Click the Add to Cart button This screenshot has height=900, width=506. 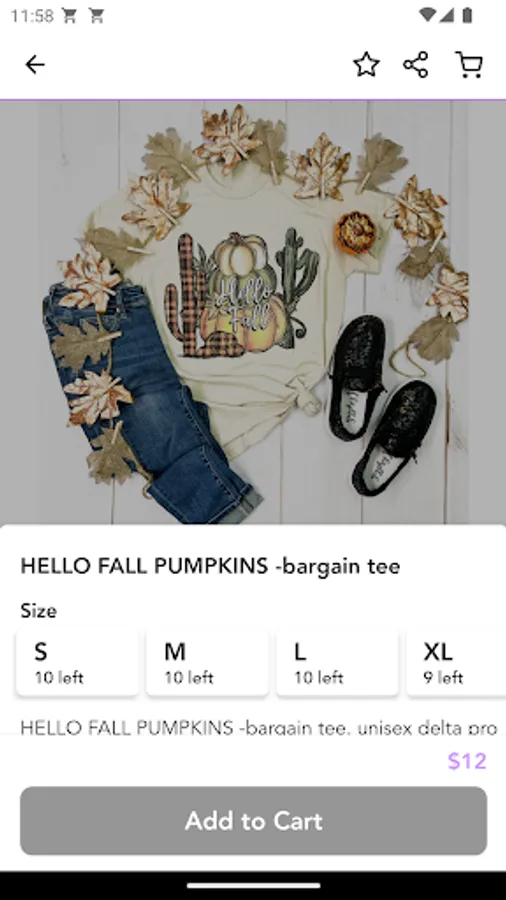pyautogui.click(x=254, y=821)
